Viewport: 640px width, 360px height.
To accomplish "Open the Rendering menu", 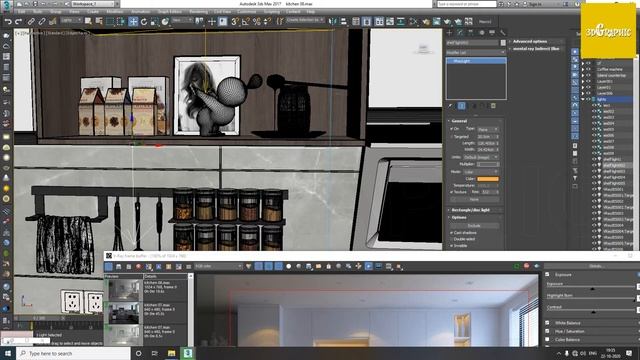I will (x=198, y=12).
